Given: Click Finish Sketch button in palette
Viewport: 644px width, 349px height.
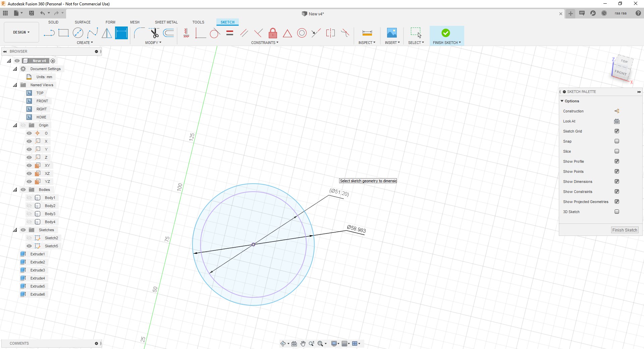Looking at the screenshot, I should (625, 230).
